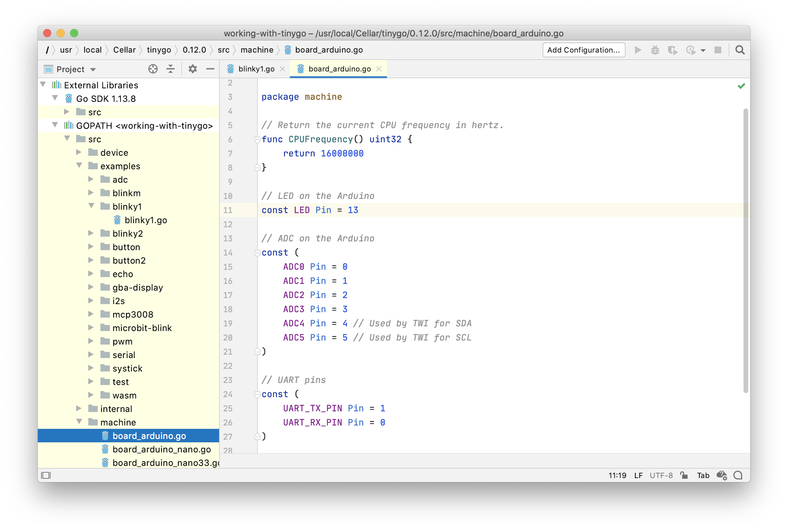788x532 pixels.
Task: Click line number 19 in gutter
Action: (x=228, y=323)
